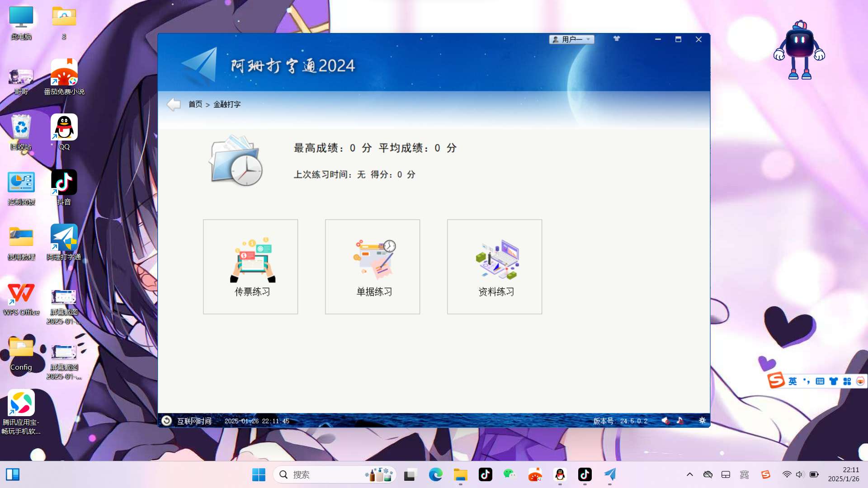
Task: Click the 互联网时间 label
Action: pyautogui.click(x=194, y=421)
